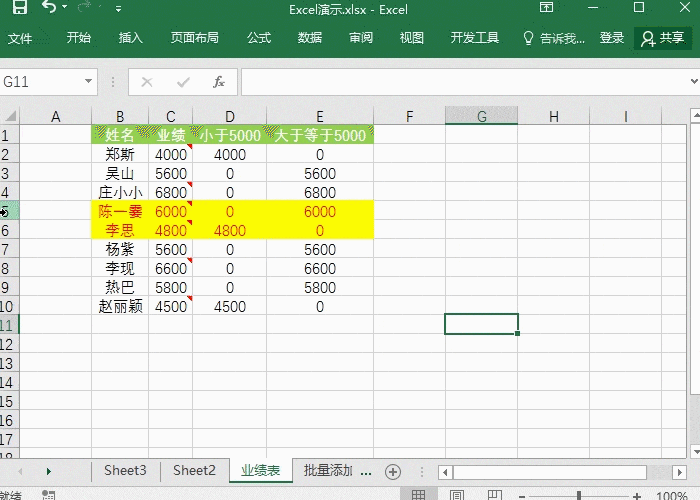Select column E header
The width and height of the screenshot is (700, 500).
click(320, 117)
